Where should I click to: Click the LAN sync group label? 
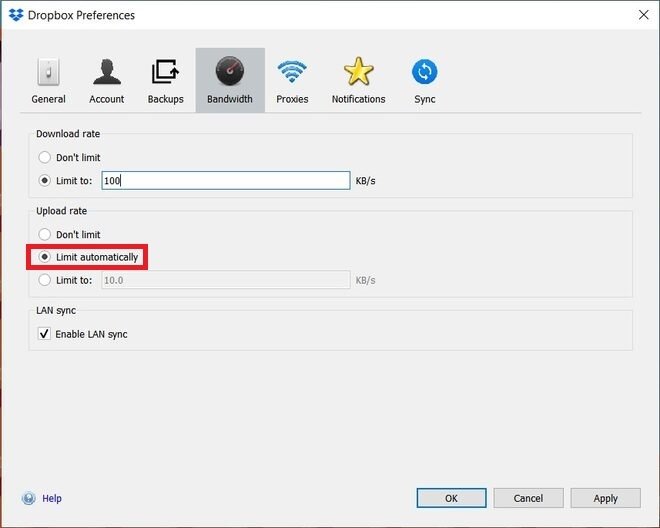coord(56,310)
